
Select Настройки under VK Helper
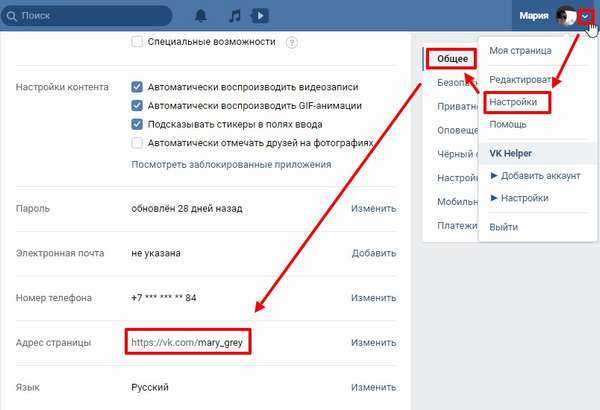[x=519, y=198]
